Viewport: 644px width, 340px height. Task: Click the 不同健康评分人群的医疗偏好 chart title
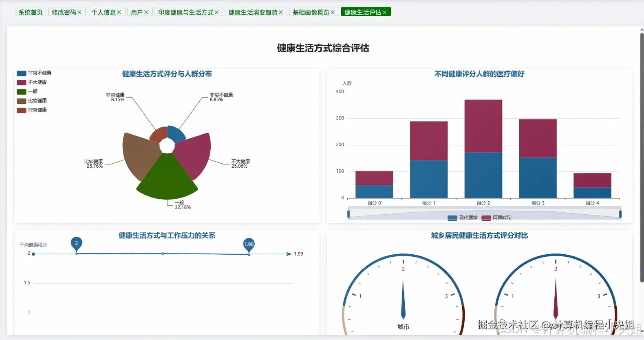coord(479,74)
